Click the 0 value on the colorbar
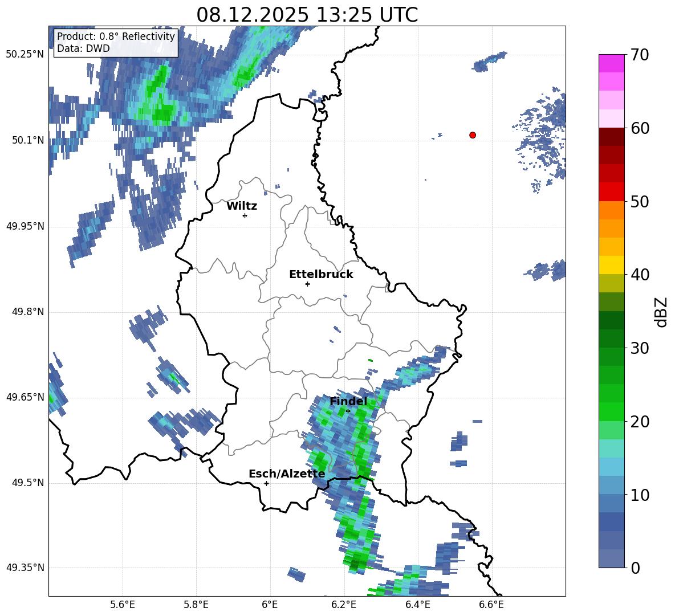This screenshot has width=675, height=616. [636, 568]
